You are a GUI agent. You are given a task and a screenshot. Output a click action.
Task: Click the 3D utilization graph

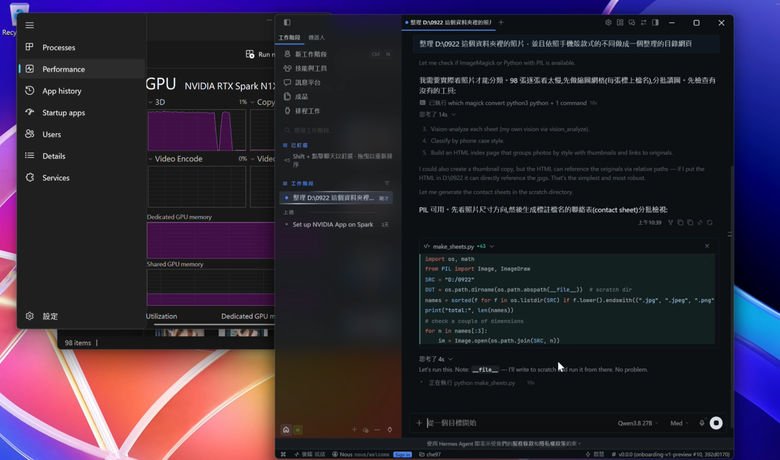tap(197, 130)
